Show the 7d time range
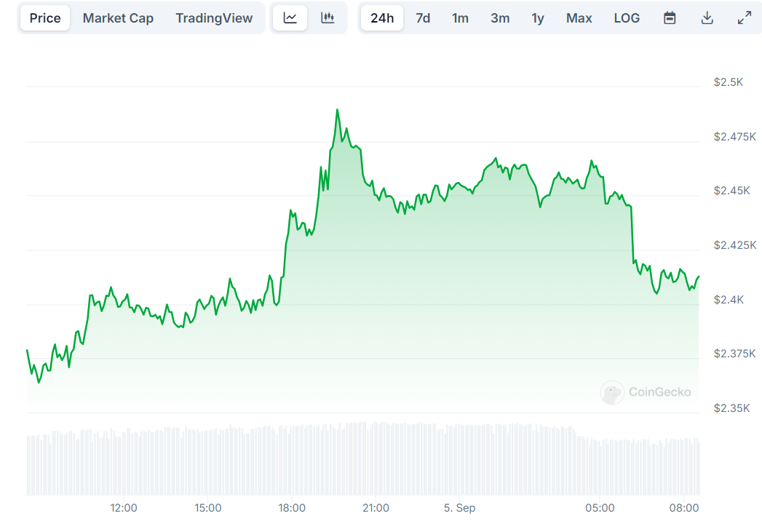This screenshot has width=762, height=532. [423, 18]
